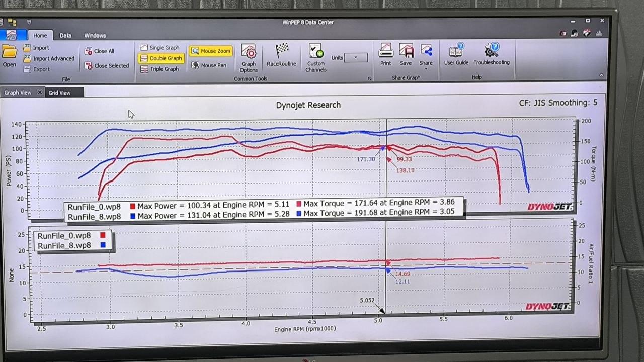Open the Grid View tab
The height and width of the screenshot is (362, 644).
(x=59, y=93)
